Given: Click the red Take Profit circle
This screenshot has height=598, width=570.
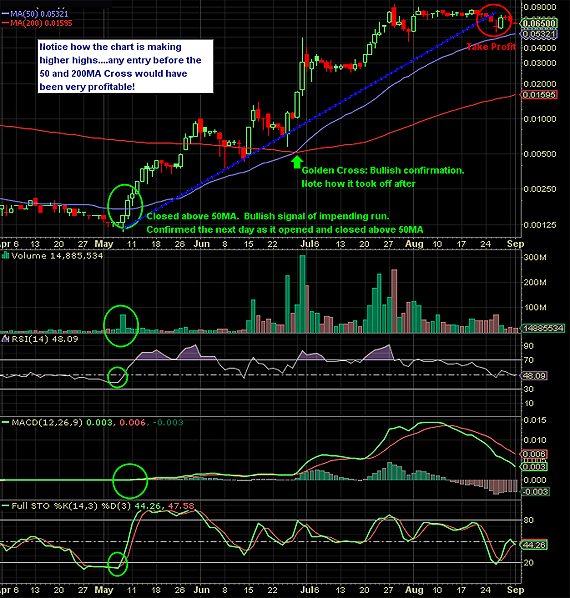Looking at the screenshot, I should 494,20.
